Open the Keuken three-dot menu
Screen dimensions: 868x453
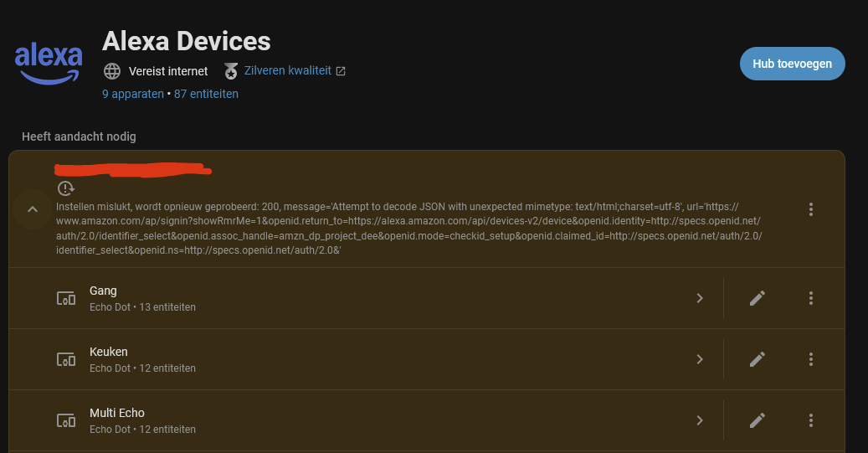811,359
